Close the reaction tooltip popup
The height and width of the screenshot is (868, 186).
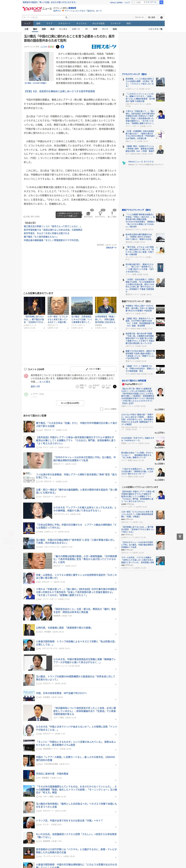pyautogui.click(x=81, y=213)
